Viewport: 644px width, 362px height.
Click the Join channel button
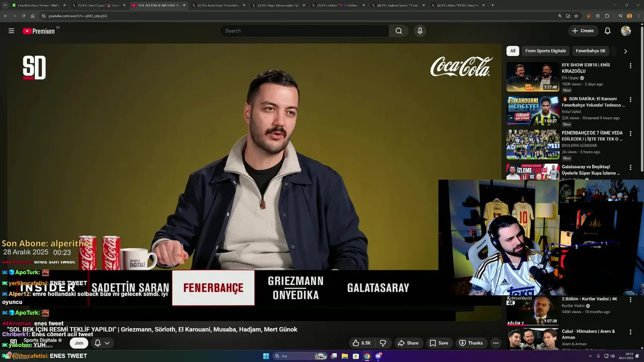tap(79, 343)
